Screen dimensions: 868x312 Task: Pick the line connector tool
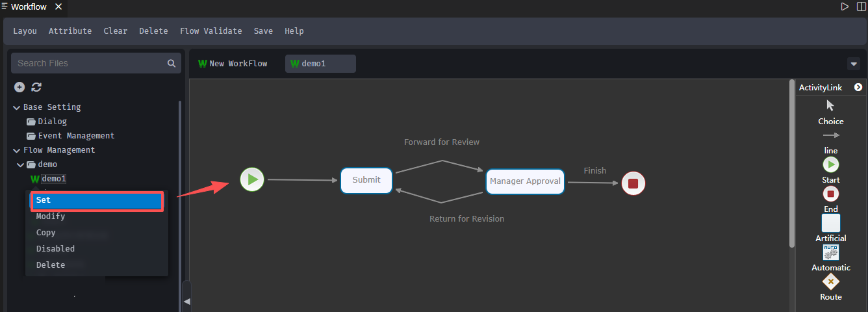click(831, 135)
